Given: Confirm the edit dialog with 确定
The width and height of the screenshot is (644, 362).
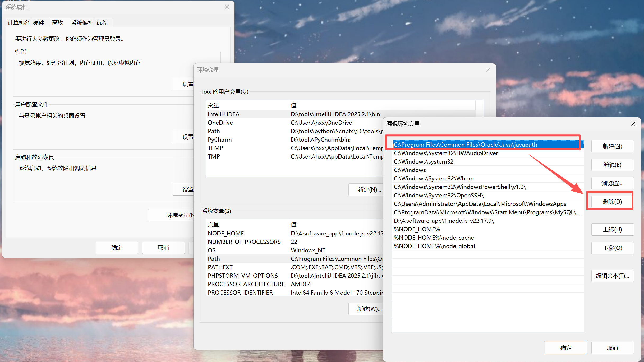Looking at the screenshot, I should tap(566, 348).
